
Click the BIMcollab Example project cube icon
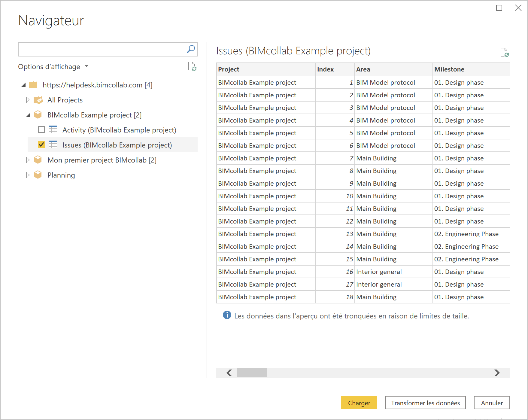click(38, 115)
